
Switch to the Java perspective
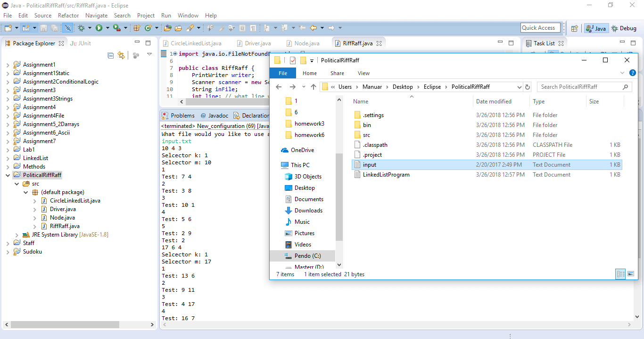pos(596,28)
